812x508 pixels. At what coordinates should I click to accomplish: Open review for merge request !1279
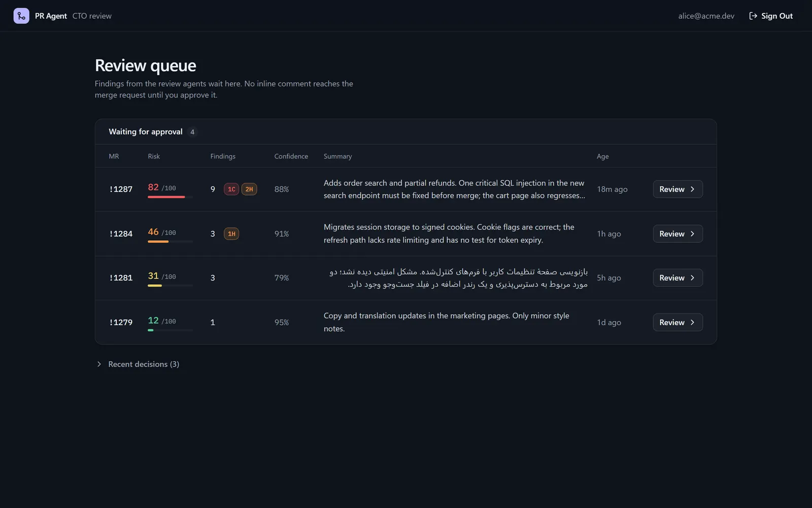pyautogui.click(x=678, y=322)
